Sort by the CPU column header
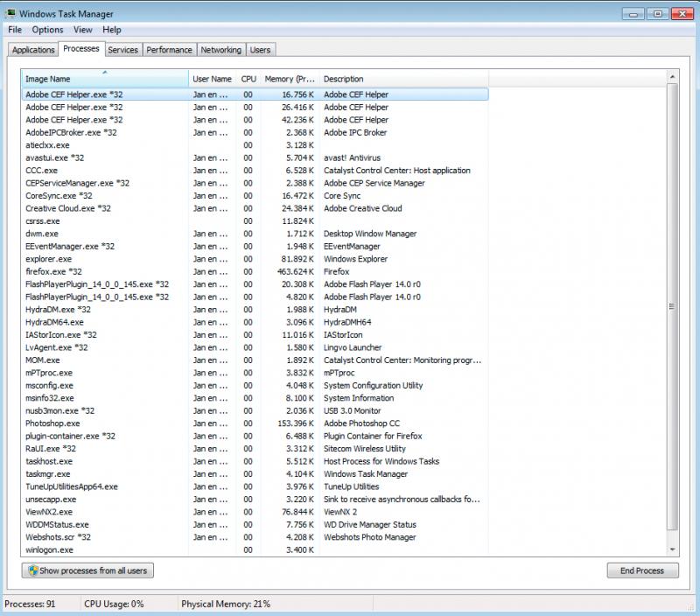 [248, 79]
